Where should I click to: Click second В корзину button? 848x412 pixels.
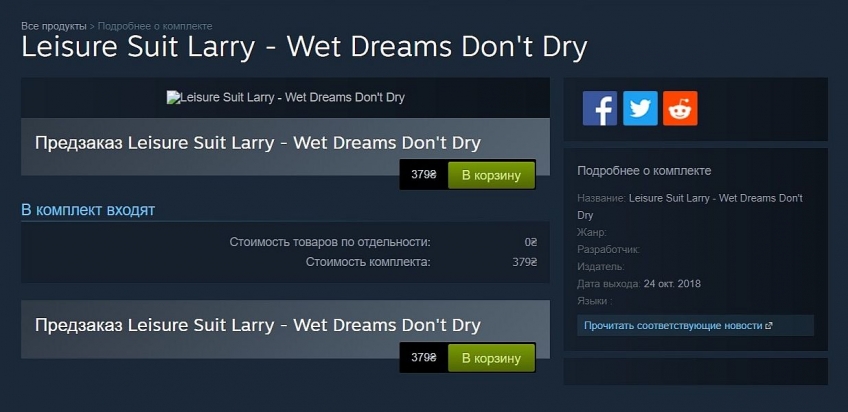click(491, 357)
